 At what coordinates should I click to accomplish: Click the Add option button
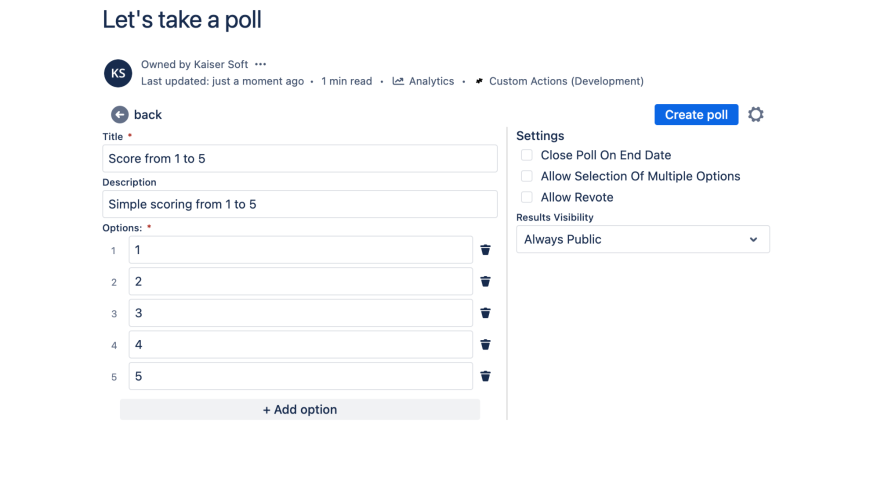[x=300, y=410]
